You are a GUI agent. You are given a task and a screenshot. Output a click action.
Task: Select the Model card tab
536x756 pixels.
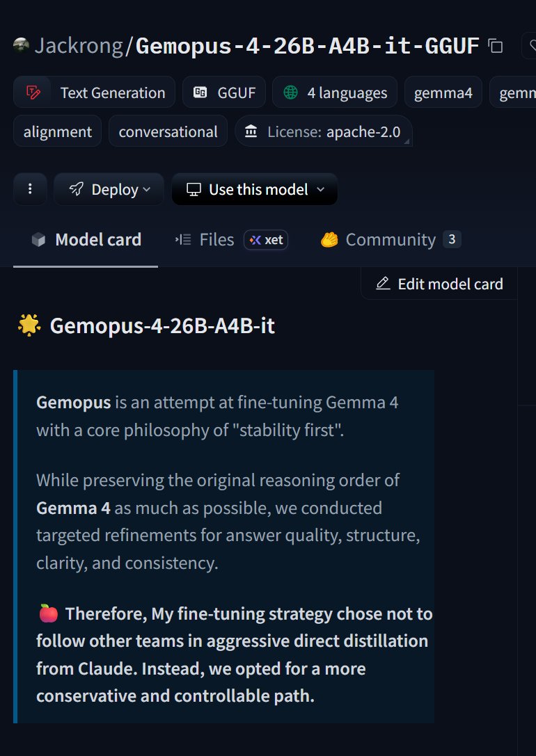[86, 240]
